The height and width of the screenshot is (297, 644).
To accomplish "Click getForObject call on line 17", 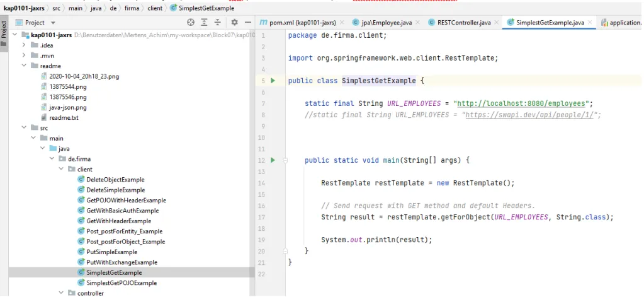I will 467,217.
